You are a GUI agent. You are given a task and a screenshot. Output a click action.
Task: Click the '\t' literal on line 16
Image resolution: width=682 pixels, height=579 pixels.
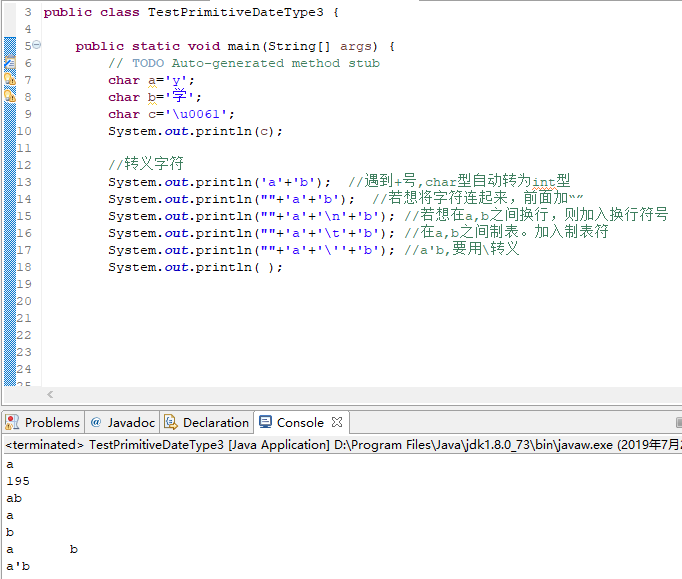click(x=336, y=233)
